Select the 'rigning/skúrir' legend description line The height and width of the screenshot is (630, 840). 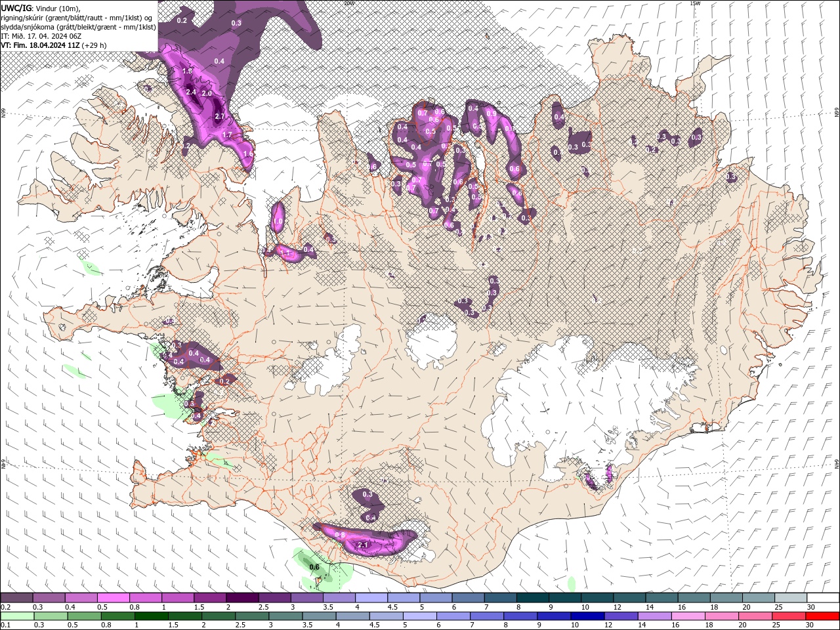[77, 17]
